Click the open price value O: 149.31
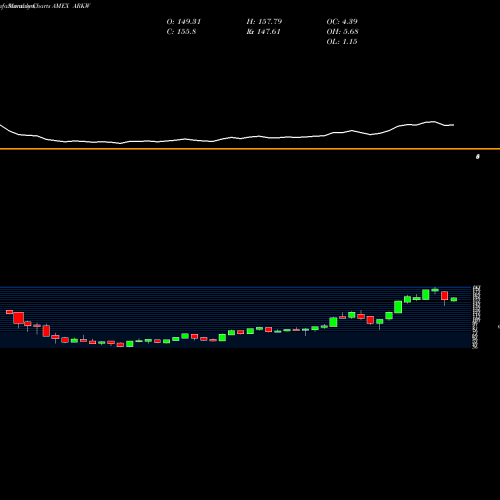The width and height of the screenshot is (500, 500). [184, 22]
